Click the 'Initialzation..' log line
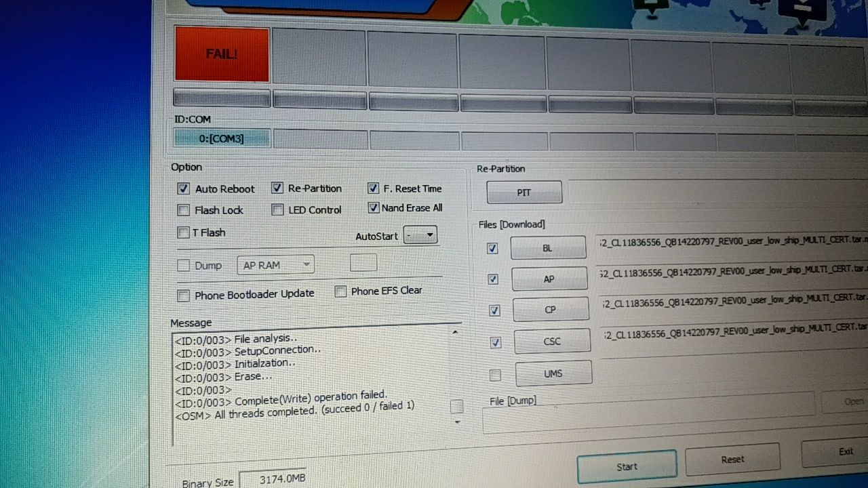This screenshot has width=868, height=488. tap(235, 364)
